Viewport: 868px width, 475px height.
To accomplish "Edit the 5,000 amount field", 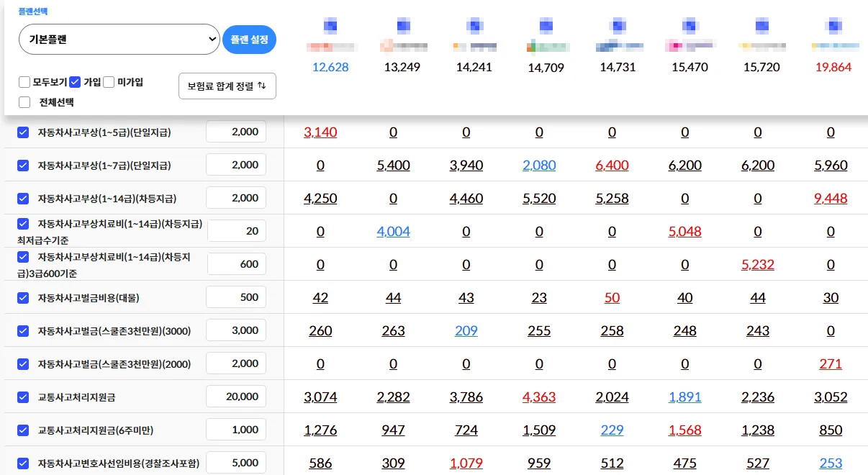I will point(236,463).
